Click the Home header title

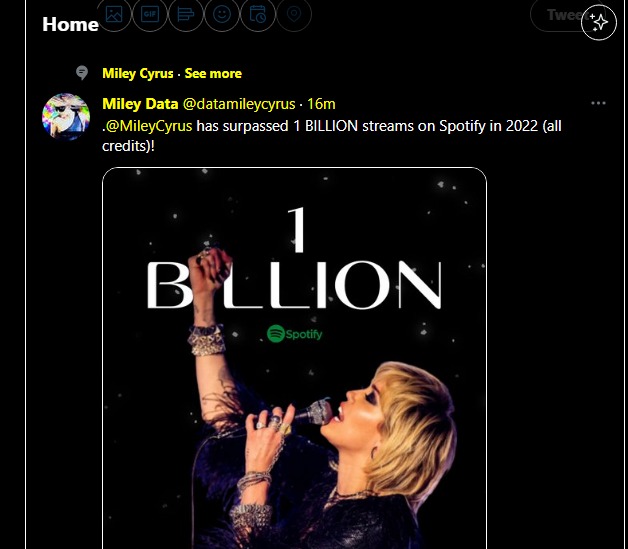[x=70, y=24]
